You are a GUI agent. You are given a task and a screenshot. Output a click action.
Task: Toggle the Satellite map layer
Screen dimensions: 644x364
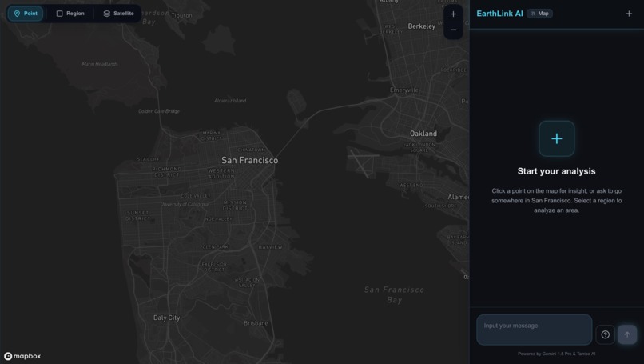tap(119, 14)
